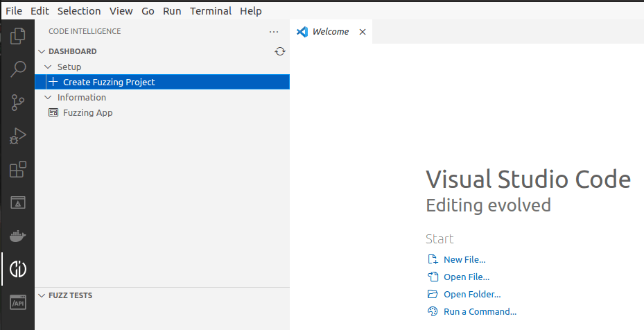Screen dimensions: 644x330
Task: Collapse the Fuzz Tests section
Action: click(42, 295)
